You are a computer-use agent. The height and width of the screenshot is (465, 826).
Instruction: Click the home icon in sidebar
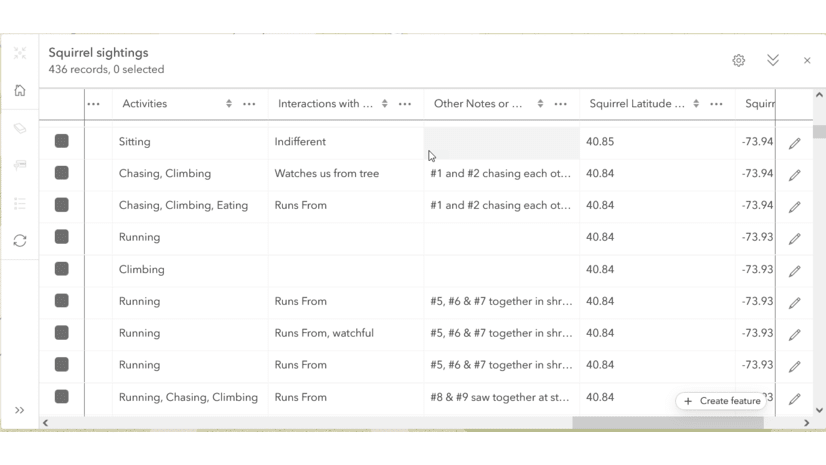[x=20, y=91]
